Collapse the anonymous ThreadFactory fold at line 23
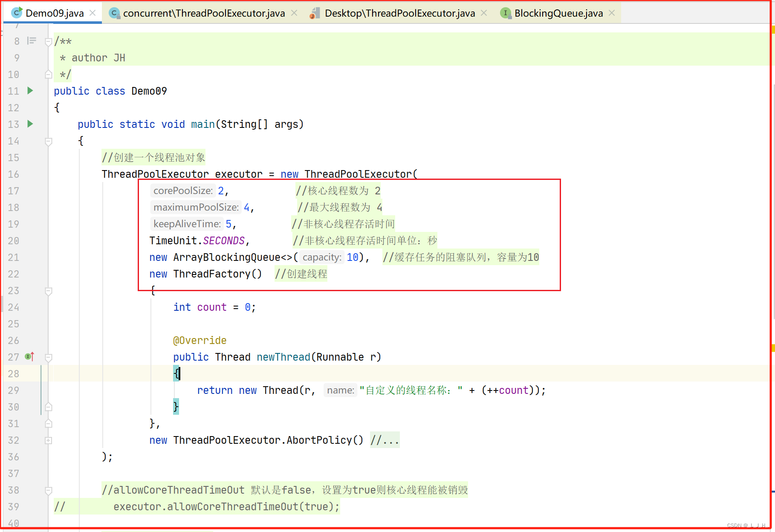 pyautogui.click(x=49, y=291)
